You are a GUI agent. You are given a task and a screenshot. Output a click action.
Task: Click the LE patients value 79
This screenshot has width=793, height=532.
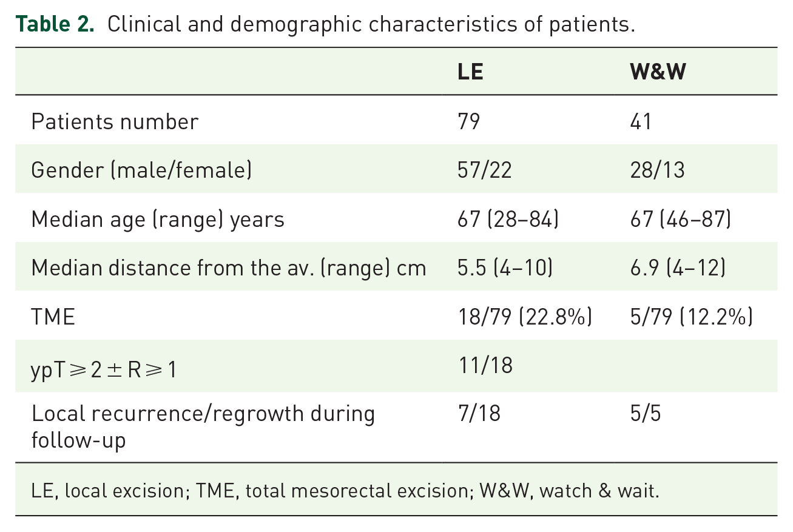coord(469,121)
